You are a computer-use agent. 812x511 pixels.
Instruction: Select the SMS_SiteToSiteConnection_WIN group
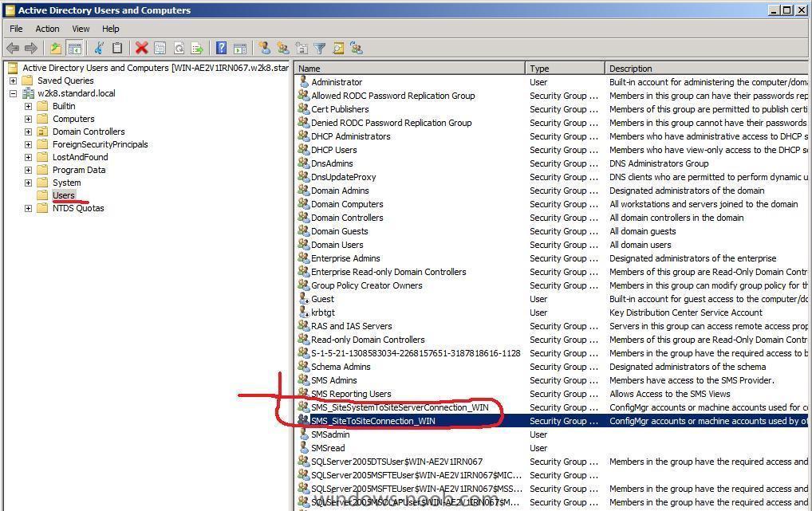coord(372,421)
